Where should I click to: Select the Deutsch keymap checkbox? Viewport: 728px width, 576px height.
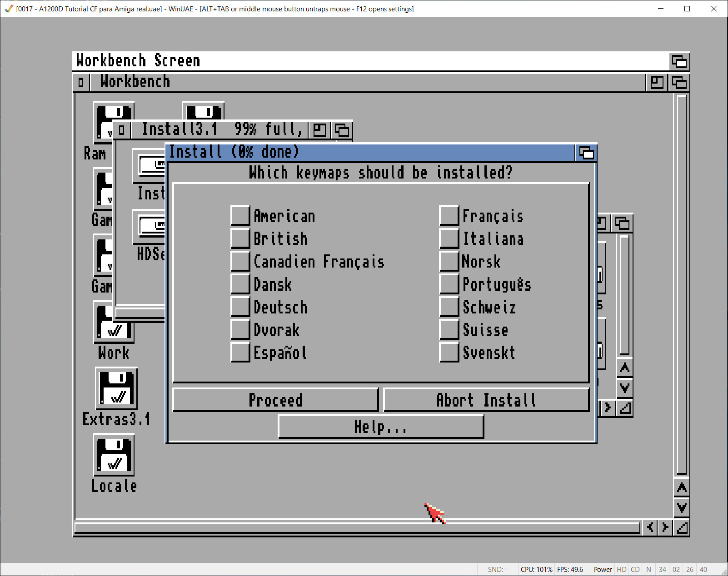click(x=240, y=306)
